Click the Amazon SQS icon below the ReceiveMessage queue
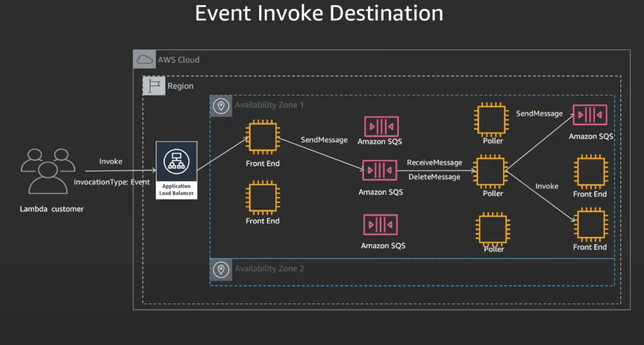The height and width of the screenshot is (345, 644). pos(380,224)
